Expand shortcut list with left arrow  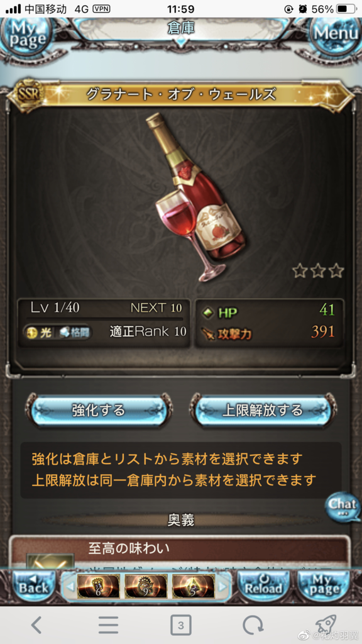click(70, 587)
